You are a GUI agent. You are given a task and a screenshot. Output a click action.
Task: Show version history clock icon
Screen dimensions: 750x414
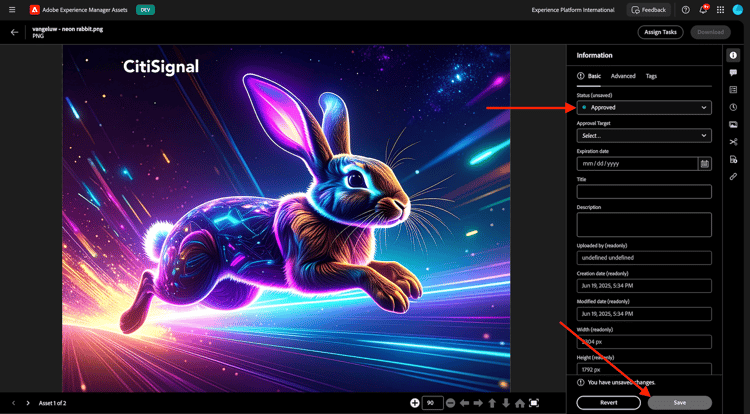click(x=733, y=107)
